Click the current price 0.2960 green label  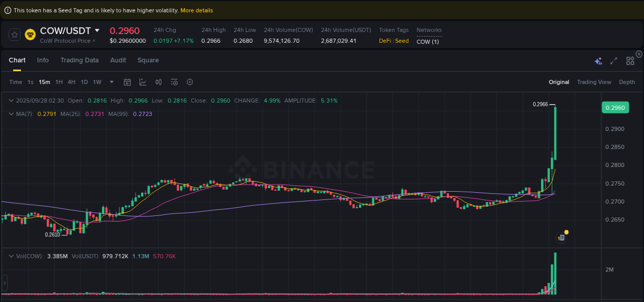coord(616,107)
